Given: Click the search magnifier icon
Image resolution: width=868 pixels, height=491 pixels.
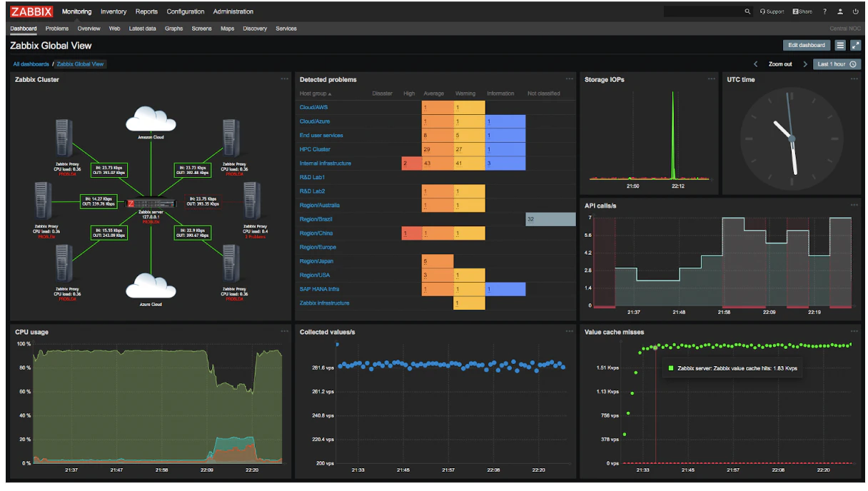Looking at the screenshot, I should coord(747,11).
